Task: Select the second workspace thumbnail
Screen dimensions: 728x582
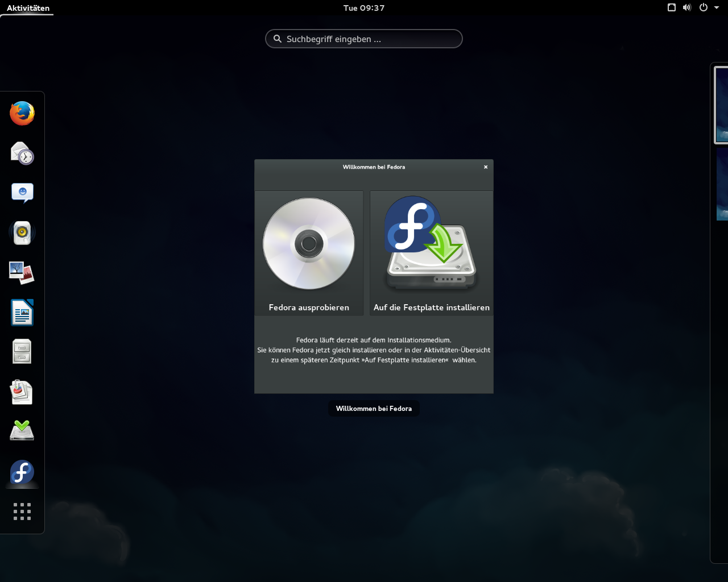Action: pyautogui.click(x=722, y=183)
